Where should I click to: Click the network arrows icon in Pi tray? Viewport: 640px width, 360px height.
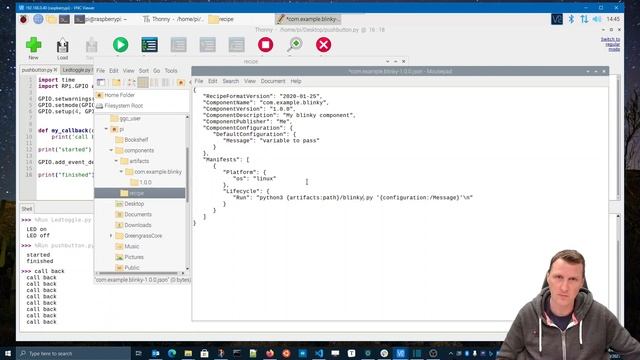[584, 19]
